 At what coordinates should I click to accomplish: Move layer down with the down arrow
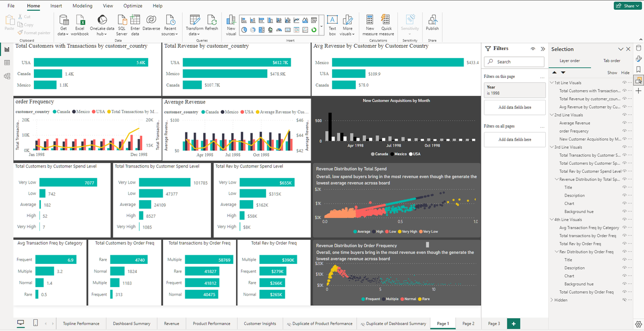(x=562, y=72)
